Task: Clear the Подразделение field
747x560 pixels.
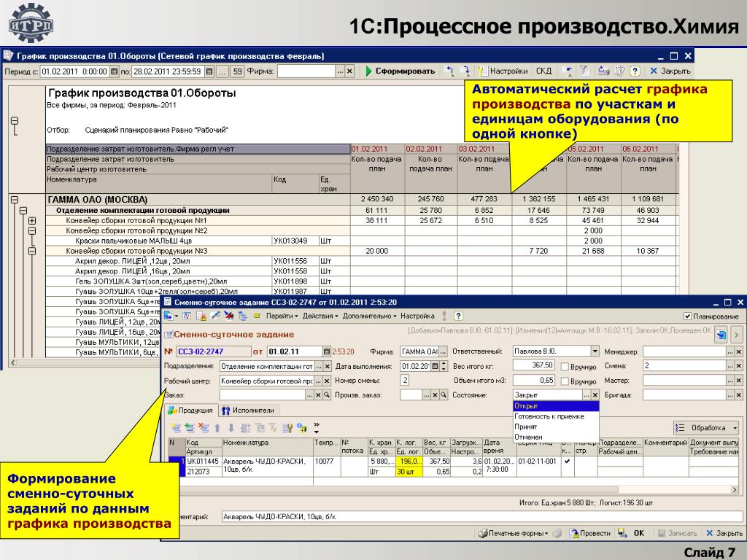Action: 327,366
